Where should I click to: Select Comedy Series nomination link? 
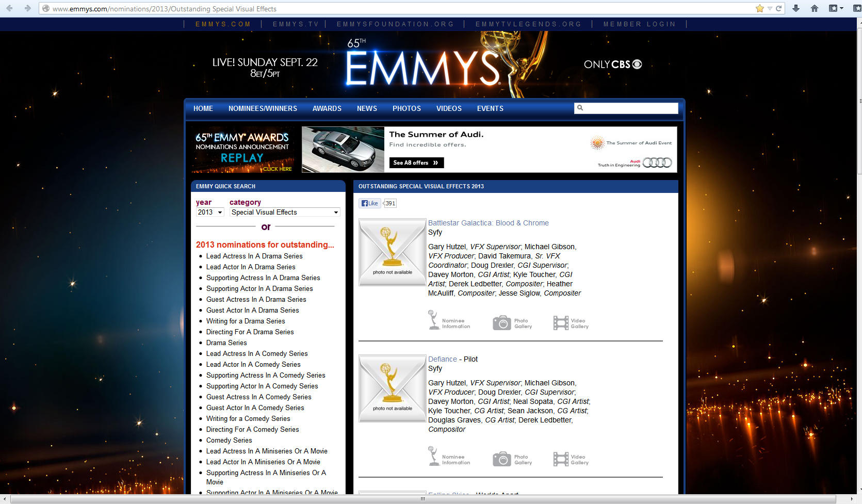pos(229,440)
